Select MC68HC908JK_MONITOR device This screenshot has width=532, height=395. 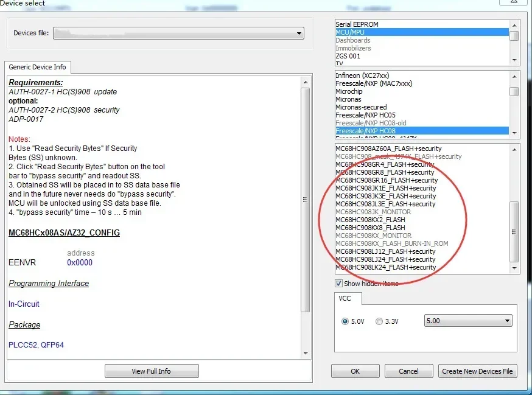coord(422,212)
